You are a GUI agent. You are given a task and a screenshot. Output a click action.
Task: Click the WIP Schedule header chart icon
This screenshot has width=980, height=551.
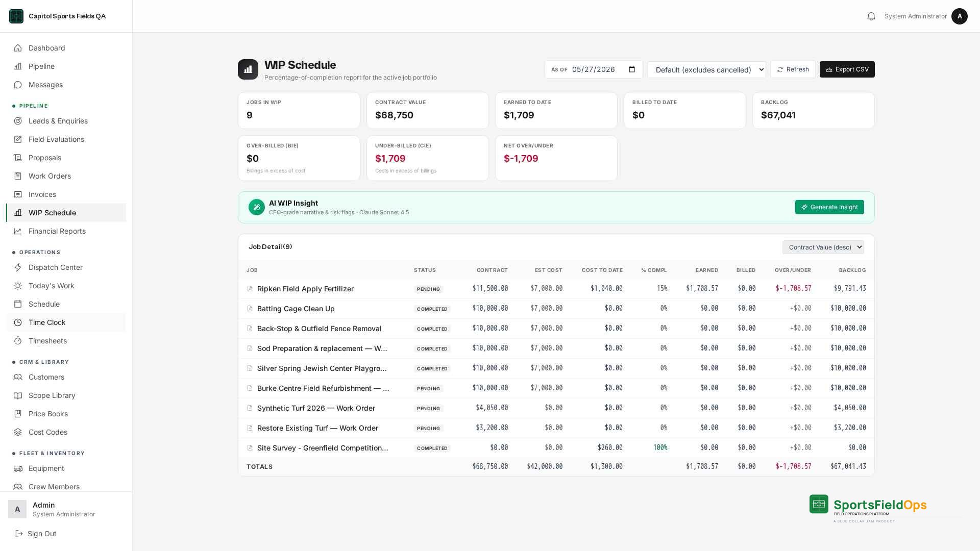click(x=248, y=69)
